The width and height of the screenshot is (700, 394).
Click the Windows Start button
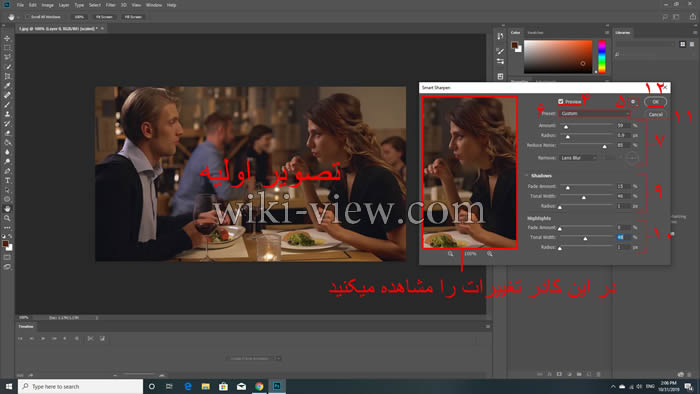point(9,386)
